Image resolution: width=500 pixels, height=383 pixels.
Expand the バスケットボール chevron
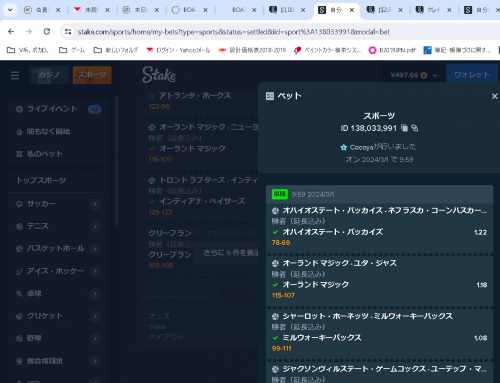click(95, 249)
